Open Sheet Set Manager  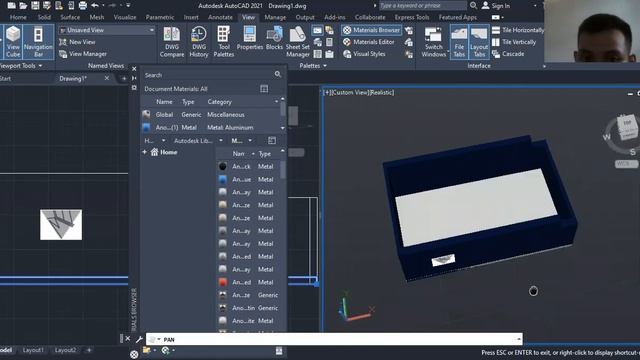click(298, 42)
